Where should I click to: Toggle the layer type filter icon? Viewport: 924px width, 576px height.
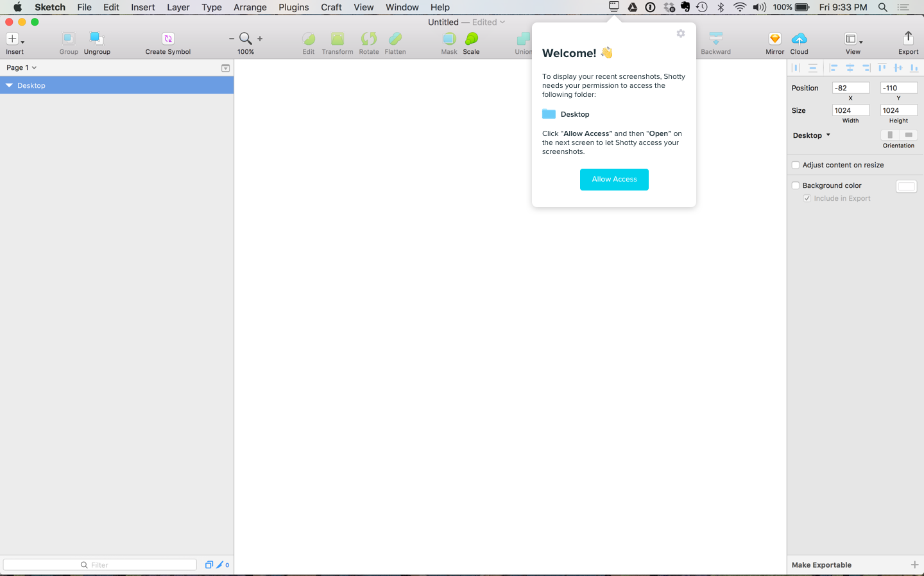(x=209, y=565)
